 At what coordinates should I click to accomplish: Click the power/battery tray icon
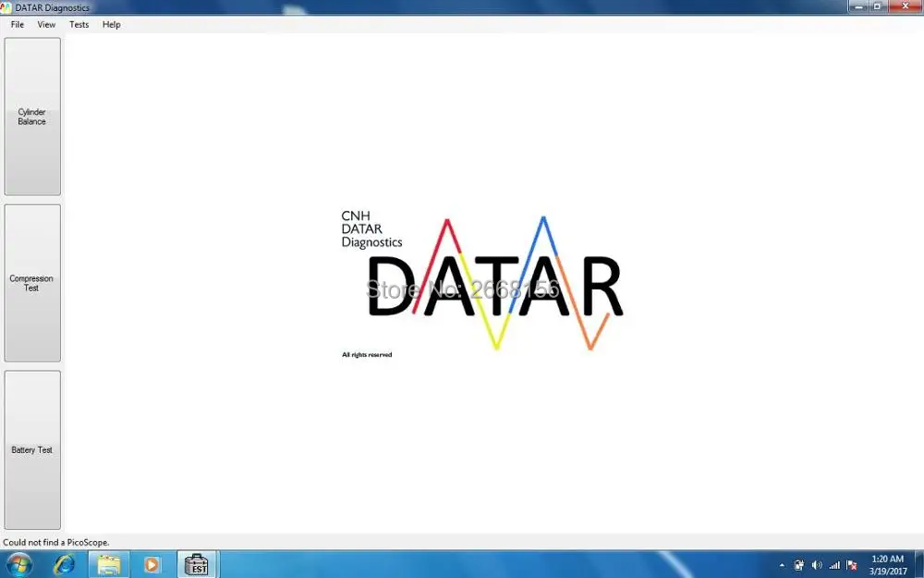click(x=799, y=565)
